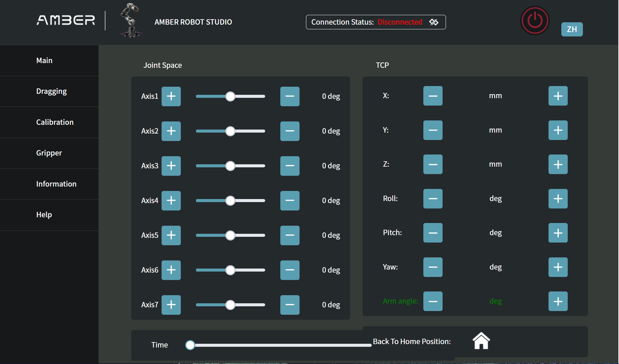Increase the Yaw angle

[558, 267]
